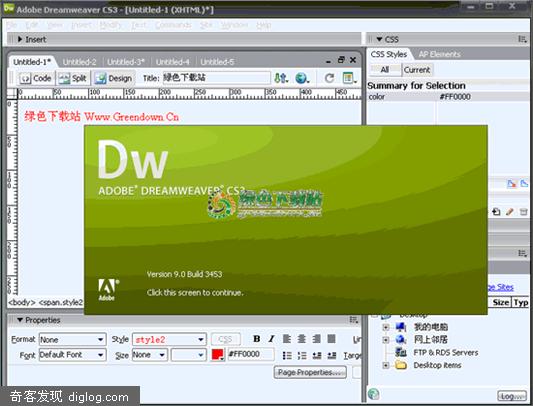This screenshot has width=533, height=406.
Task: Open the Properties panel options menu icon
Action: (x=354, y=320)
